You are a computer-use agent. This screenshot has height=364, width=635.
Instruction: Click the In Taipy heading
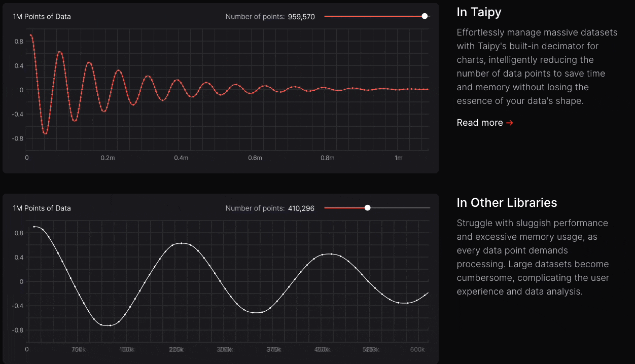click(x=479, y=13)
